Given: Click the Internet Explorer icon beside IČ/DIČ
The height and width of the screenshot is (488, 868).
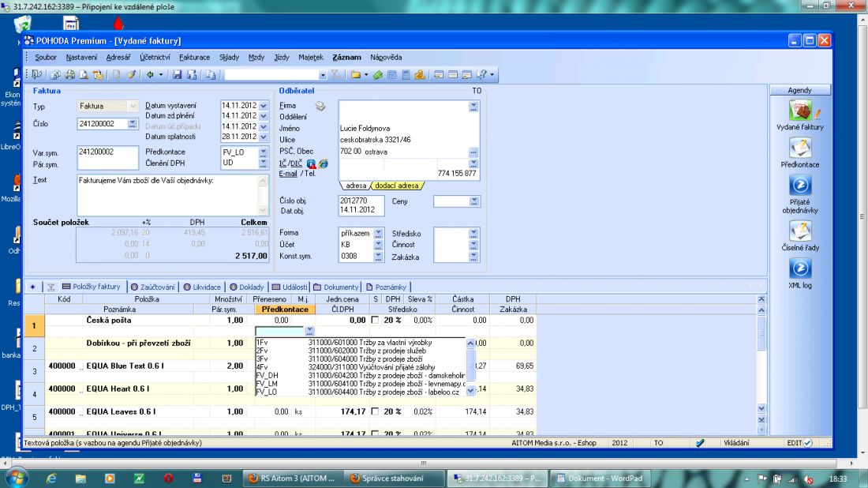Looking at the screenshot, I should point(324,163).
